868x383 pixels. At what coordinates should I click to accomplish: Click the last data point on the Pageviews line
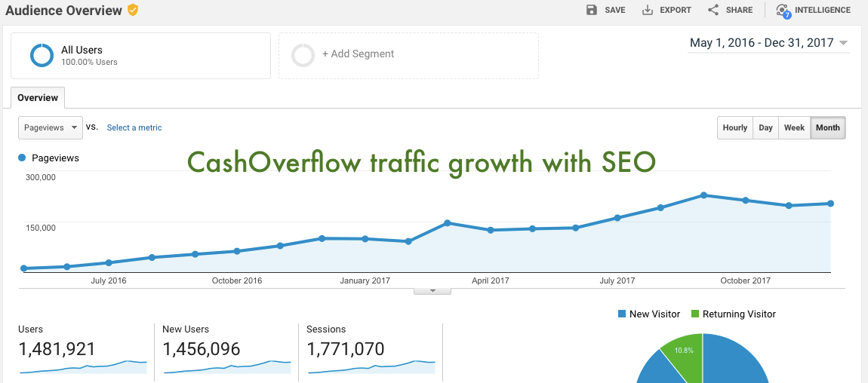pos(831,204)
